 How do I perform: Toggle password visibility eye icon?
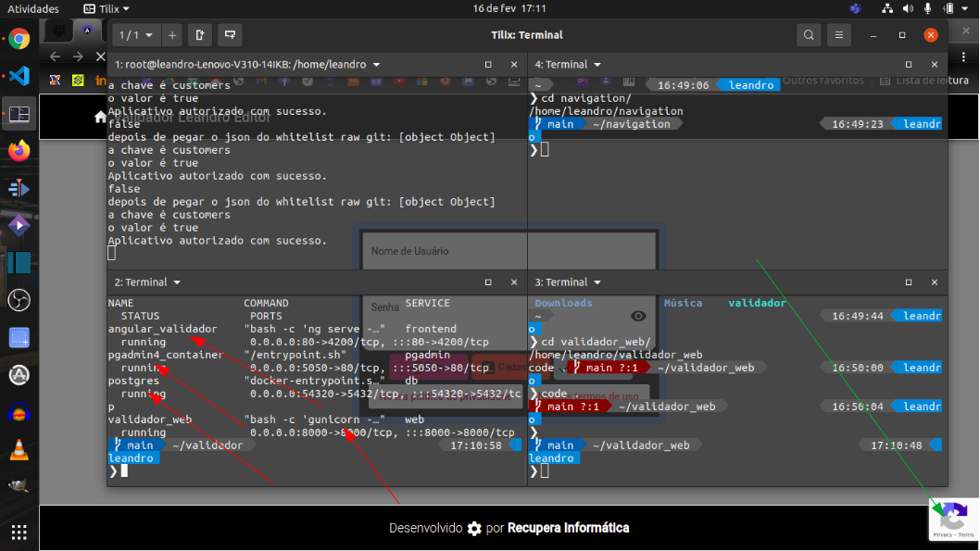[638, 316]
